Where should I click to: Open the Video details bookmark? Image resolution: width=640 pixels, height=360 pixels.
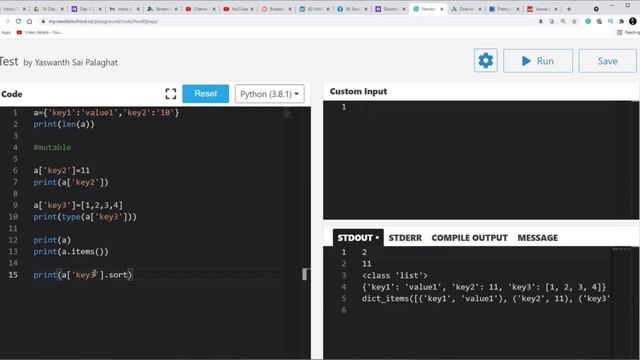coord(40,32)
